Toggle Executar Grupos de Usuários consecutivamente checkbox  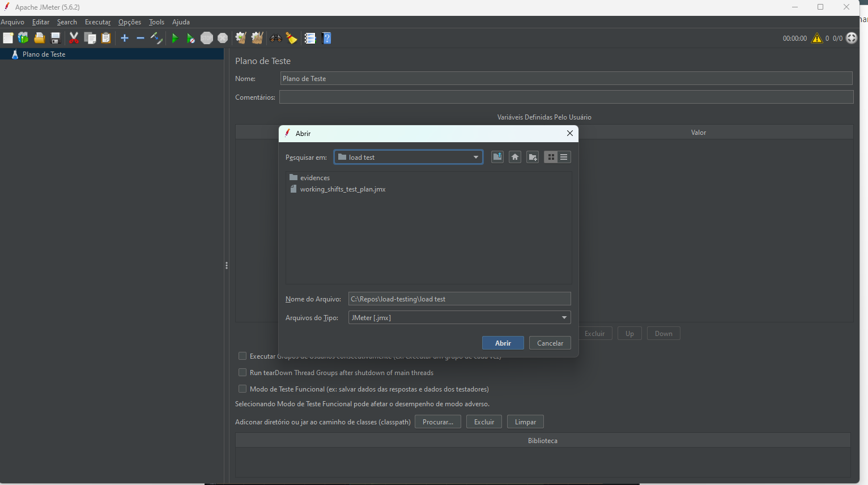pos(242,356)
